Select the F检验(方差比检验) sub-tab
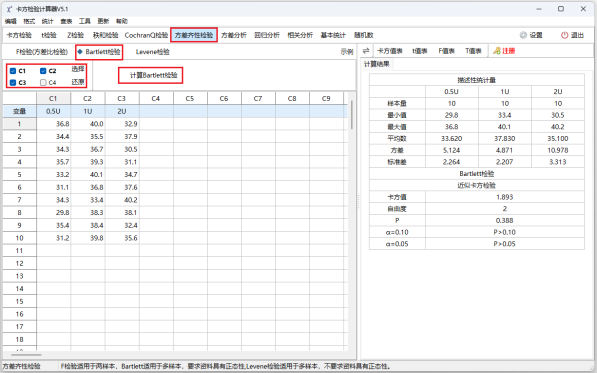 point(42,52)
